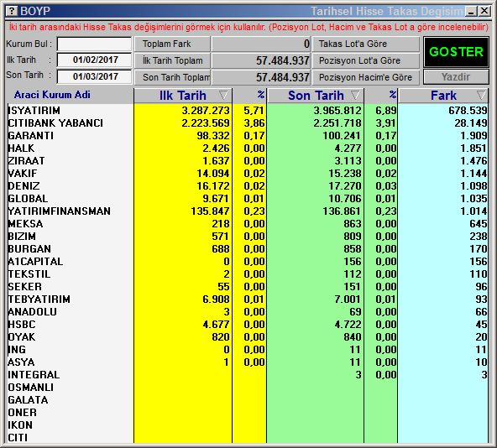Select the SEKER row name
This screenshot has width=497, height=448.
point(24,287)
